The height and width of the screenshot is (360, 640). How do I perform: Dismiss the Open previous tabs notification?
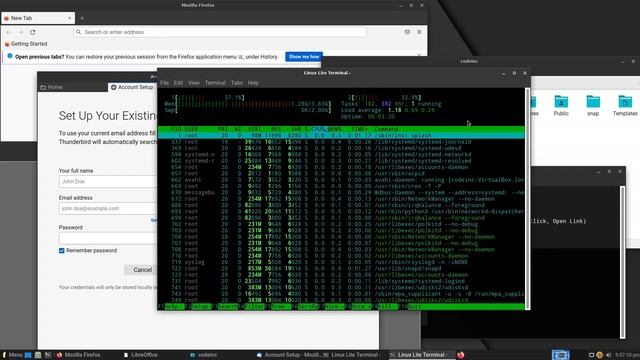coord(419,55)
